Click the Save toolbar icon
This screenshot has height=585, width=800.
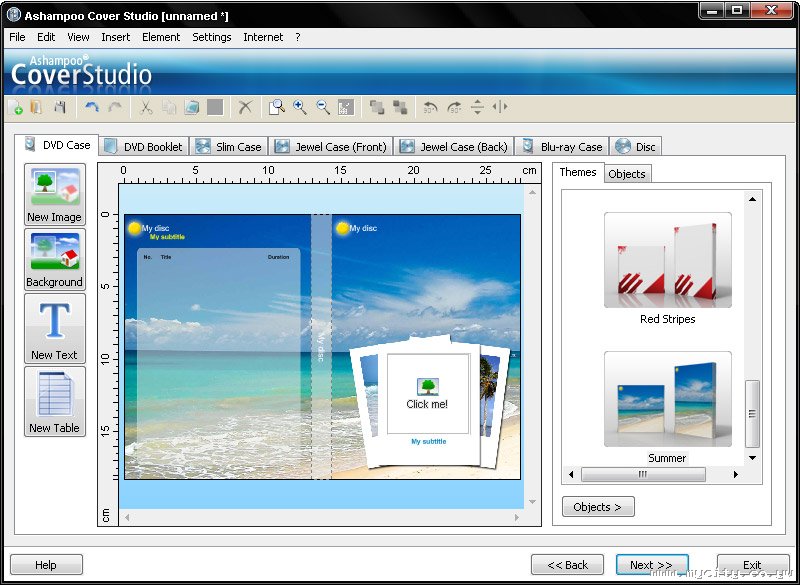click(60, 107)
